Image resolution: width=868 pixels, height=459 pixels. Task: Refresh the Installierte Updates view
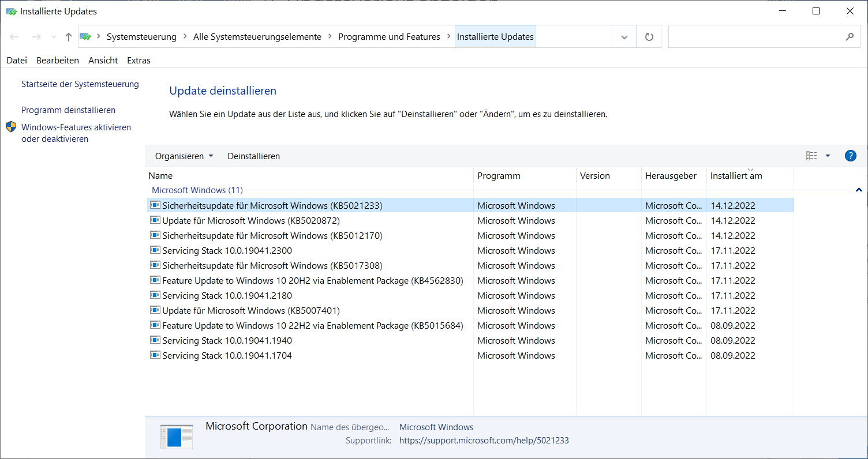(649, 37)
